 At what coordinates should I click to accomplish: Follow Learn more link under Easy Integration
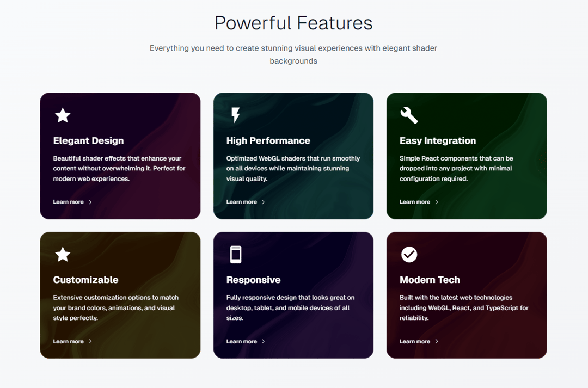[419, 202]
